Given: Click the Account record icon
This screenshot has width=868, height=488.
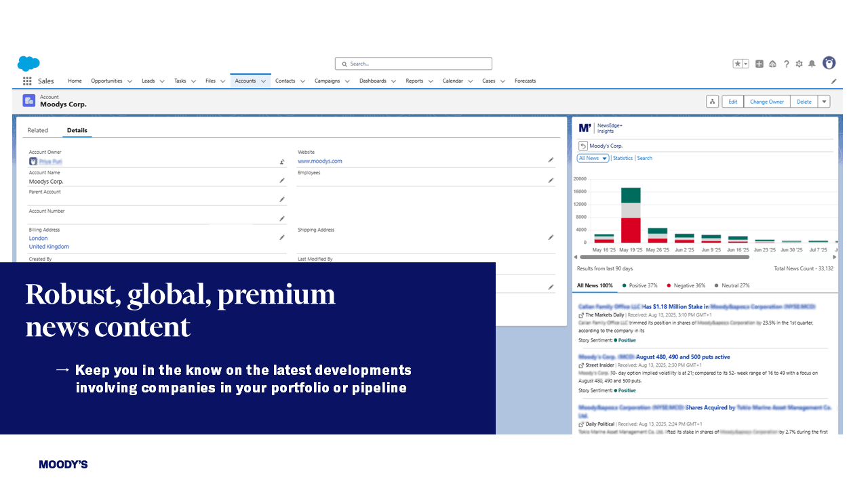Looking at the screenshot, I should pos(29,101).
